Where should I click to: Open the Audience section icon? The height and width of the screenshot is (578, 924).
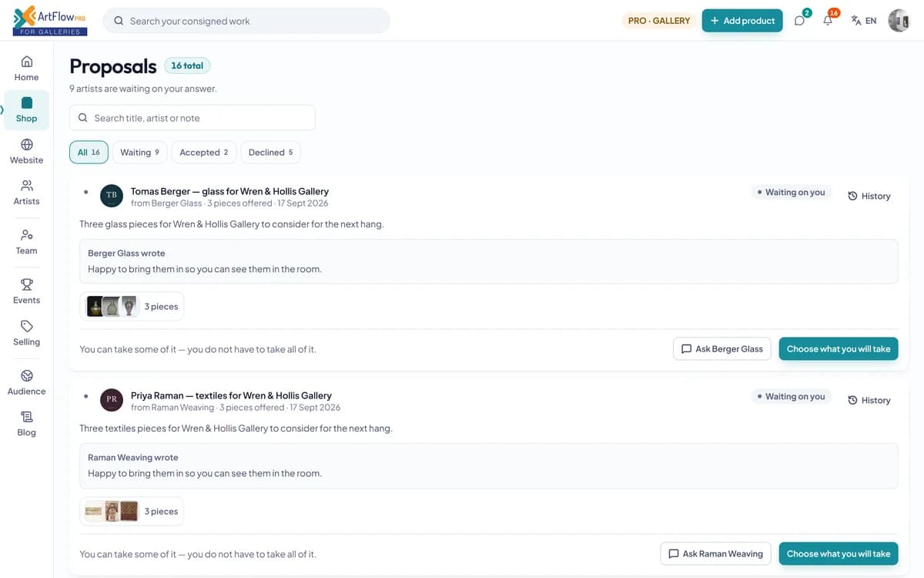(26, 375)
